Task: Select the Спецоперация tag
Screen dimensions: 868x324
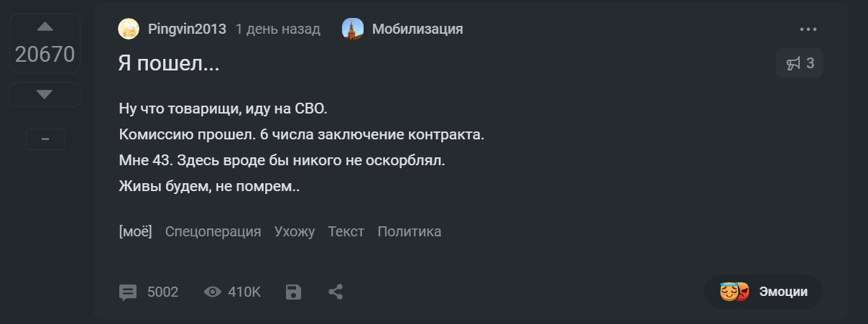Action: (x=213, y=231)
